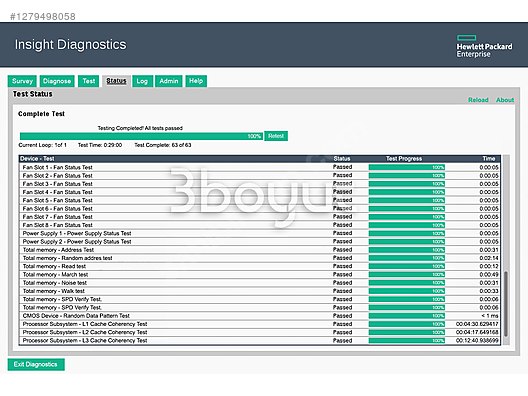The image size is (528, 396).
Task: Select Power Supply 1 status test row
Action: 259,233
